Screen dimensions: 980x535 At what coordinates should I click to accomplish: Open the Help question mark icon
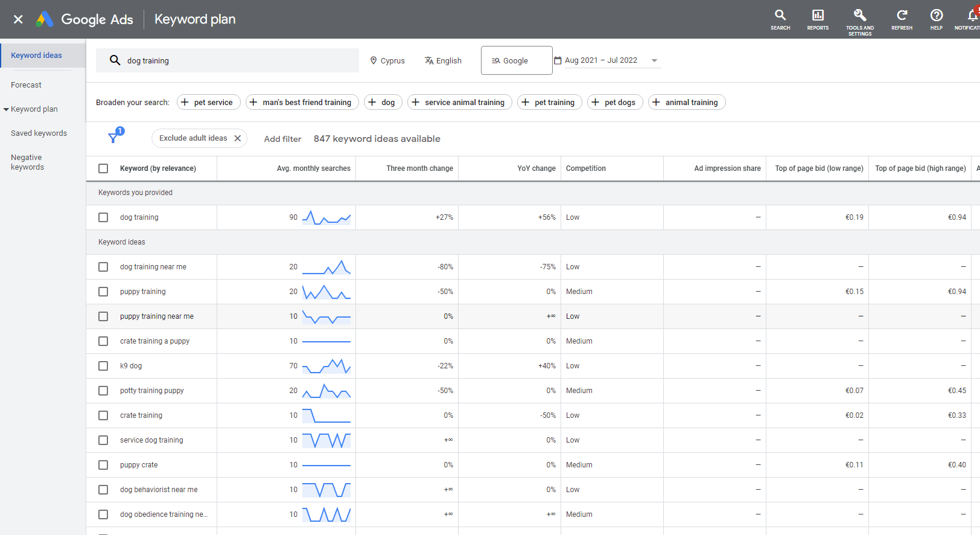point(936,19)
